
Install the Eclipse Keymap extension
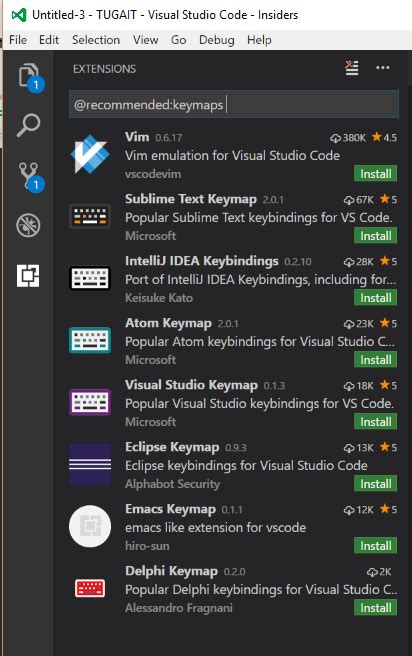tap(376, 484)
